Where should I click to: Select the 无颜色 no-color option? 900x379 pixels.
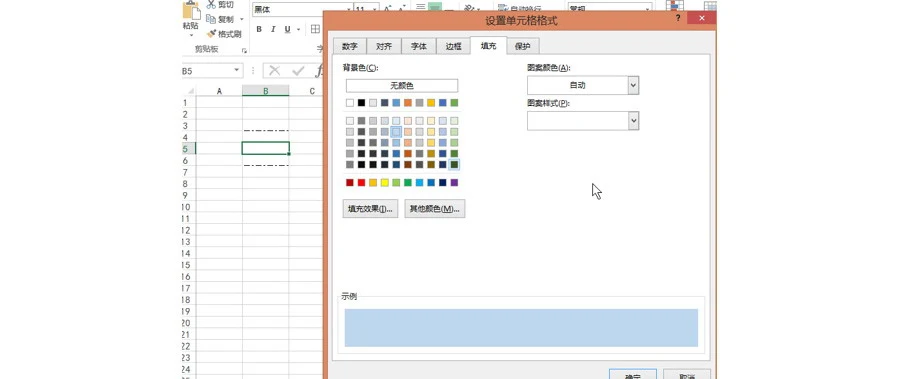tap(402, 86)
